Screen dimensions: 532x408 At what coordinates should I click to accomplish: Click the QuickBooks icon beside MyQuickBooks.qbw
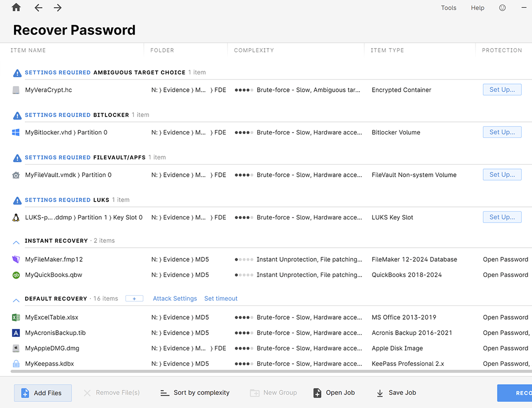(x=16, y=275)
